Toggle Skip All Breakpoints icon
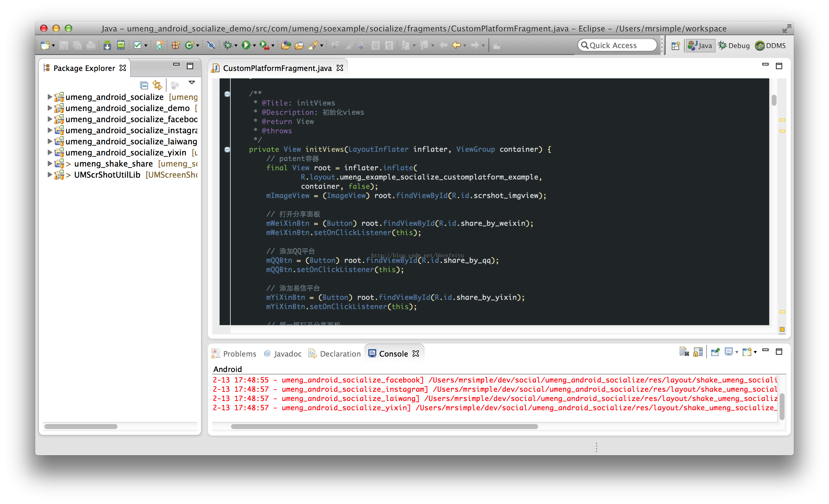 point(211,45)
